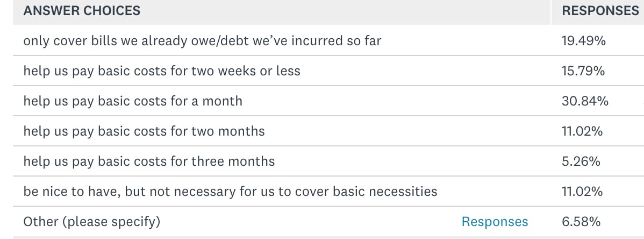This screenshot has height=239, width=644.
Task: Select 'basic costs for two months' answer
Action: (x=144, y=131)
